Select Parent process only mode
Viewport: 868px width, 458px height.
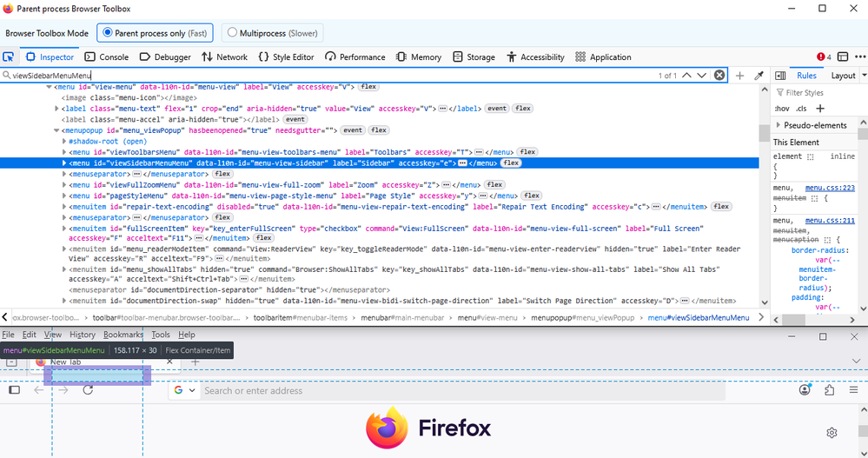108,33
